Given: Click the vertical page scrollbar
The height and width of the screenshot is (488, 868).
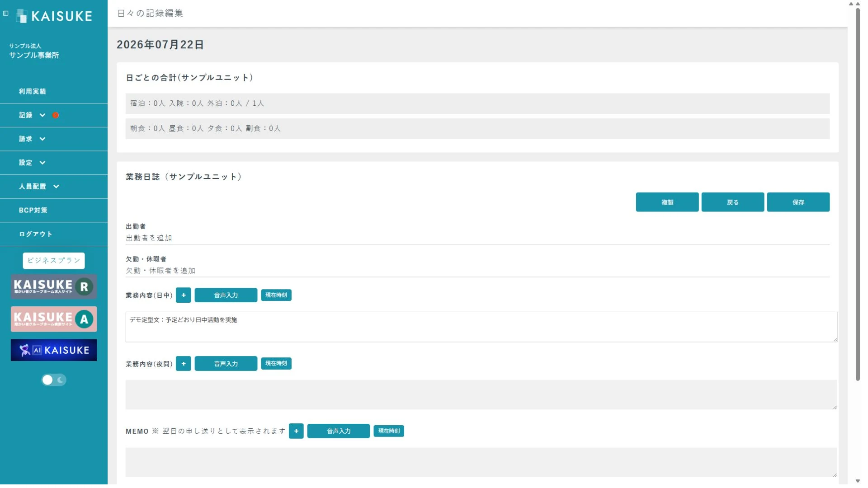Looking at the screenshot, I should click(x=858, y=194).
